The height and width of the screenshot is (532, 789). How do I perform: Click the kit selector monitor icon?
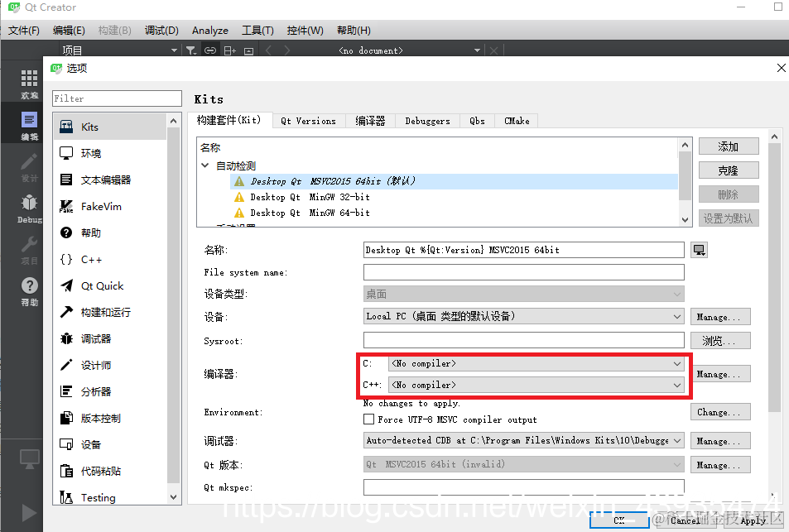29,458
